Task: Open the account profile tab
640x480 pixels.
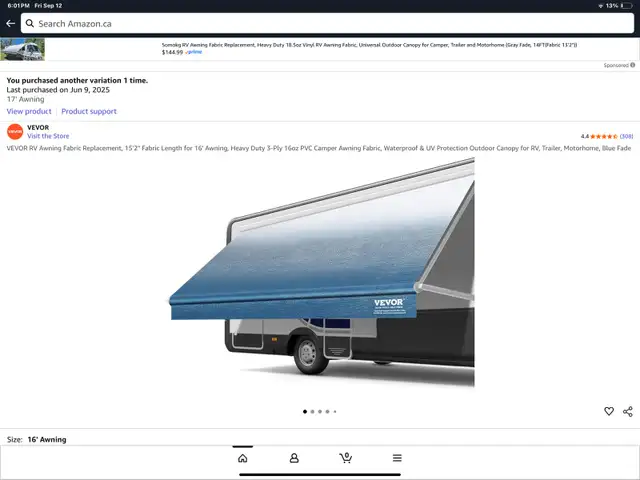Action: 294,458
